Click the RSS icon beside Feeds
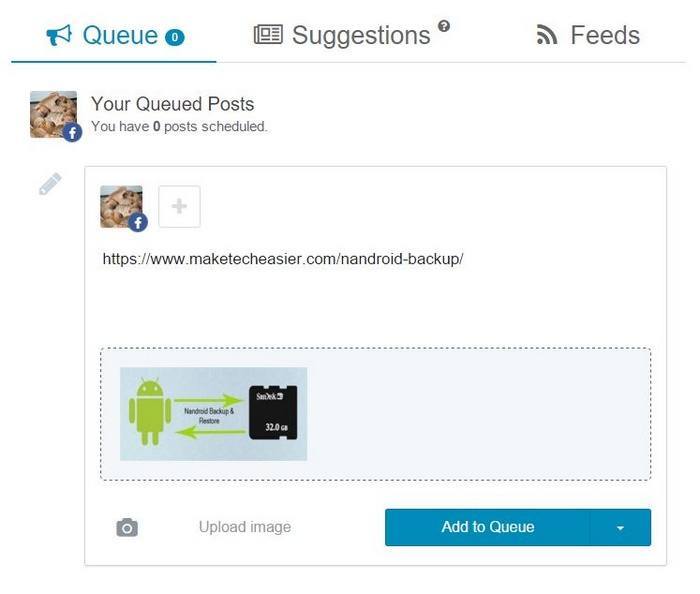 coord(547,36)
